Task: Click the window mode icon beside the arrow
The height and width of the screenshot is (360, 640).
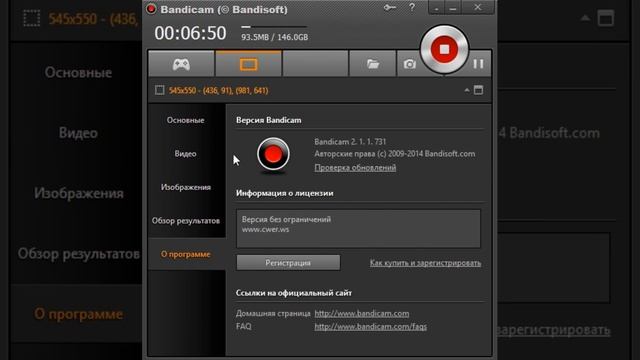Action: pos(478,90)
